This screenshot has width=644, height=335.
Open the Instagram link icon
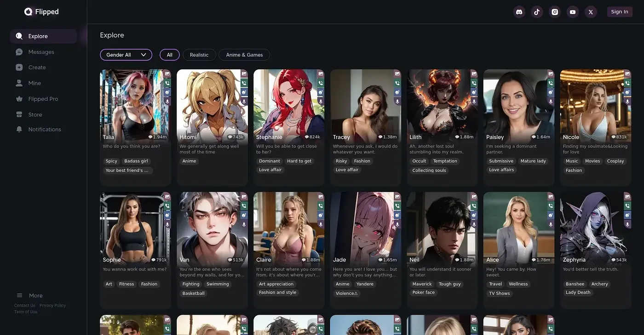555,12
